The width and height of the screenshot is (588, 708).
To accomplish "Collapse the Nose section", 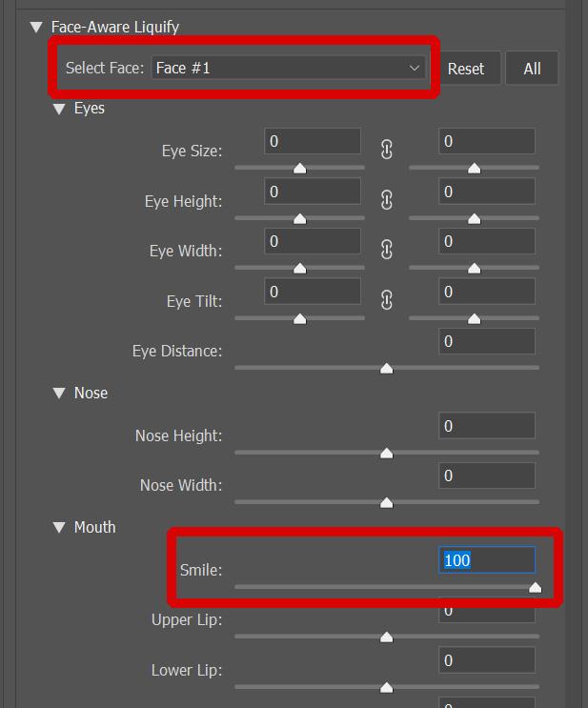I will [x=59, y=393].
